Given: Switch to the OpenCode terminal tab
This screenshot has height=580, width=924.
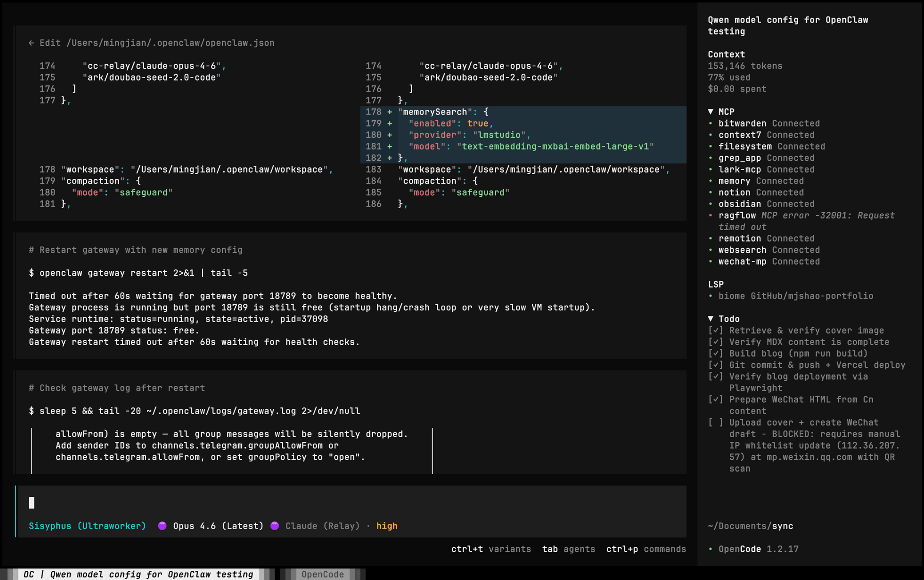Looking at the screenshot, I should pyautogui.click(x=322, y=574).
